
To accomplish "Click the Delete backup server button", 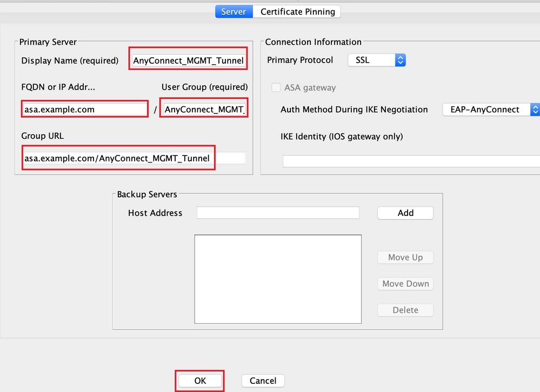I will [405, 310].
